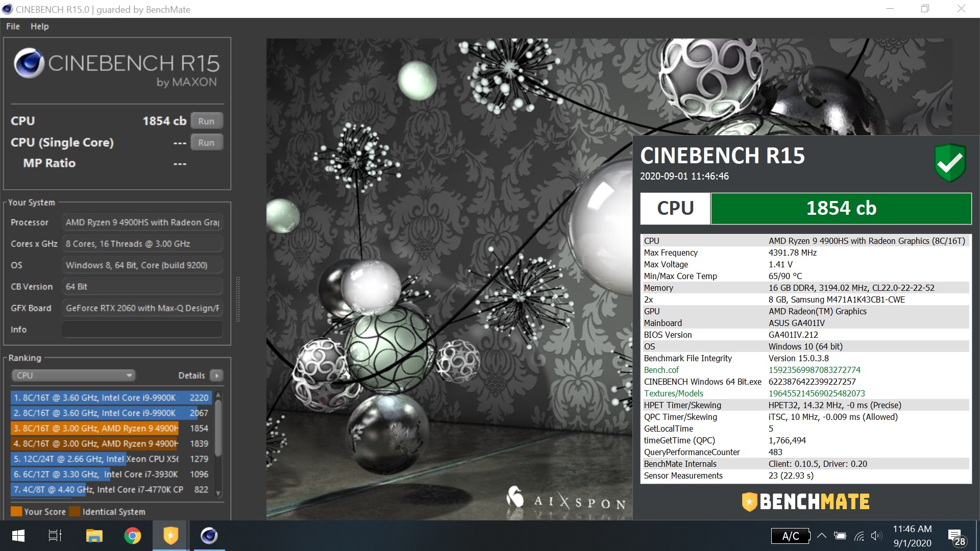
Task: Click the GFX Board GeForce RTX 2060 field
Action: pyautogui.click(x=142, y=308)
